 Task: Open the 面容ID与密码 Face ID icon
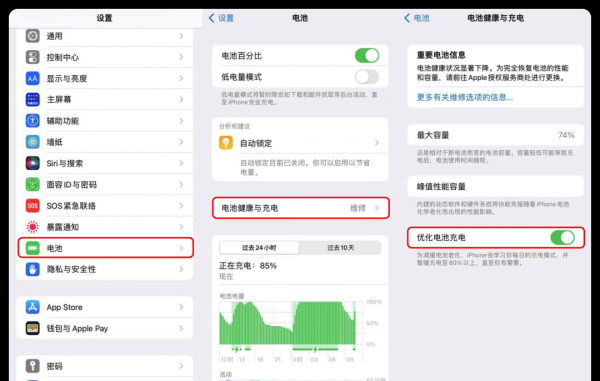pyautogui.click(x=33, y=184)
